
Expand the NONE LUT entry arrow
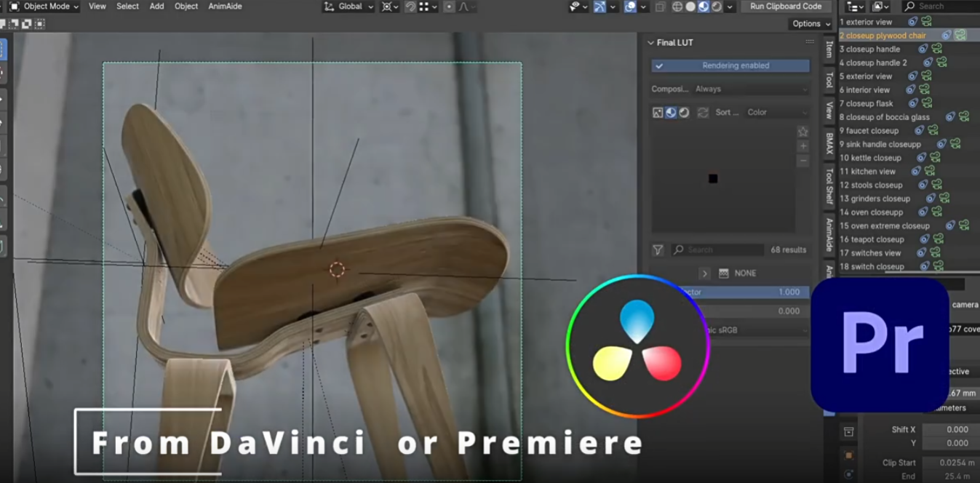[704, 274]
